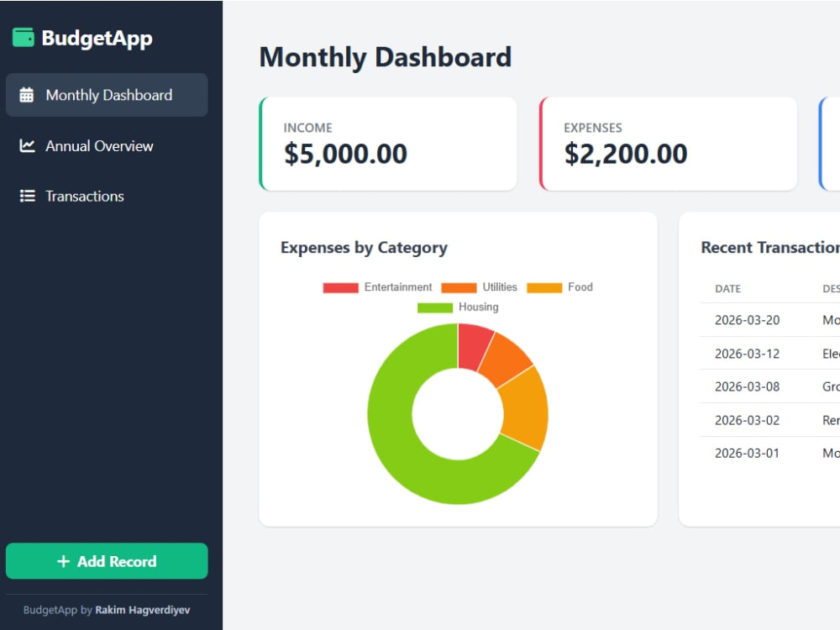Click the Food legend label
This screenshot has width=840, height=630.
click(x=580, y=287)
